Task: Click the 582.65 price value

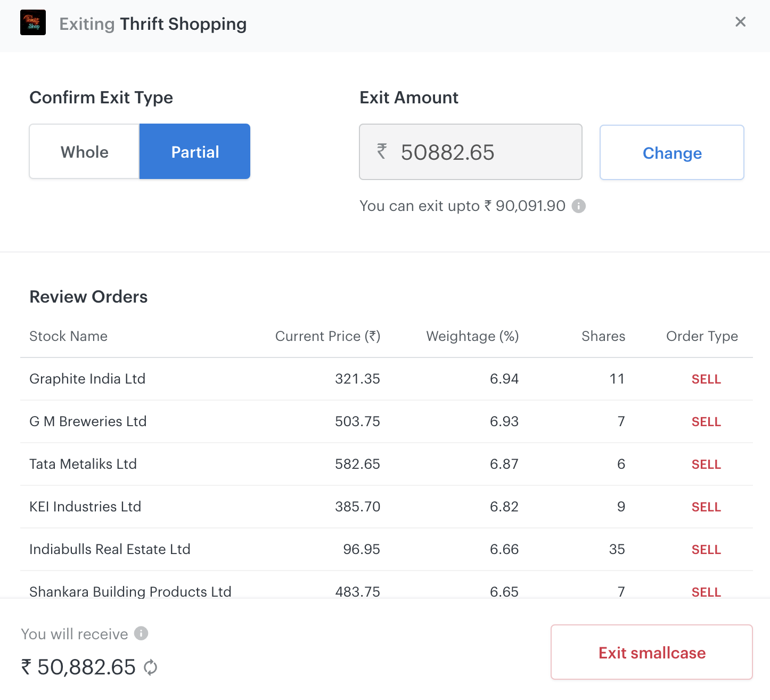Action: point(357,464)
